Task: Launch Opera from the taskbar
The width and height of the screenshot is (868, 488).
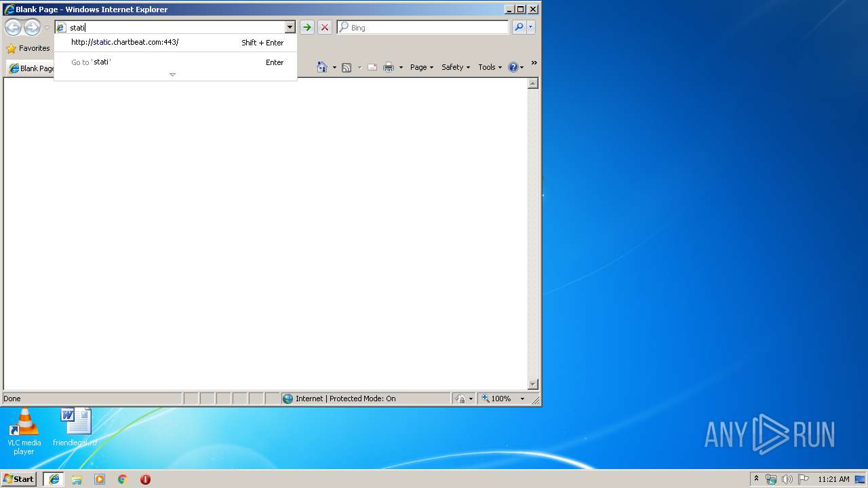Action: coord(145,479)
